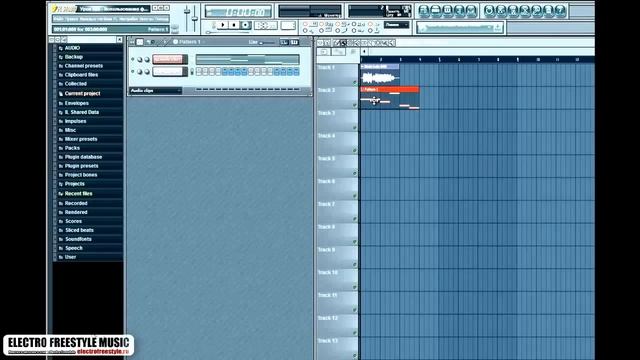640x360 pixels.
Task: Expand the Plugin database folder
Action: [x=83, y=157]
